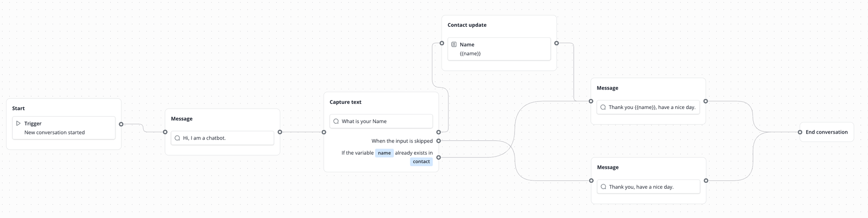
Task: Click the Start node output connector
Action: tap(121, 124)
